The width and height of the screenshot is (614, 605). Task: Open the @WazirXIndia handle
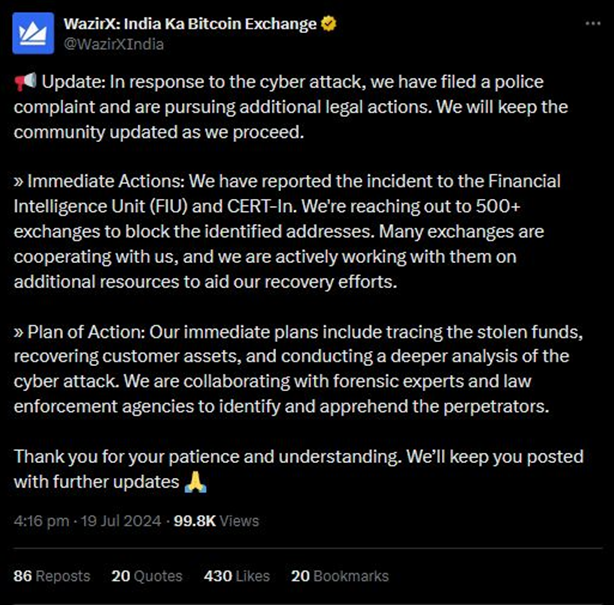coord(115,44)
